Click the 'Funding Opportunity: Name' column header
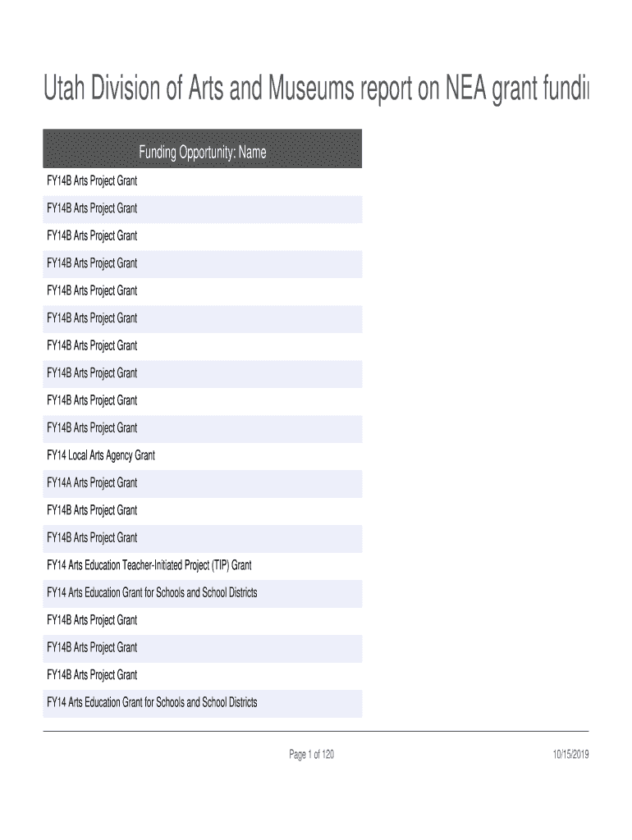This screenshot has width=632, height=840. click(202, 153)
